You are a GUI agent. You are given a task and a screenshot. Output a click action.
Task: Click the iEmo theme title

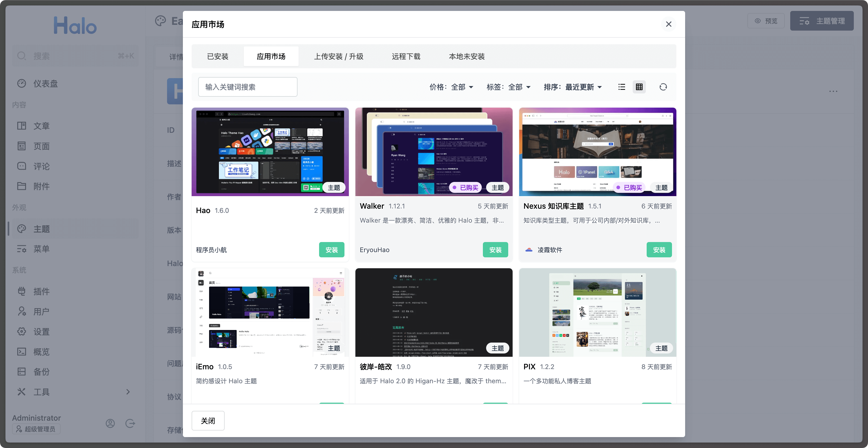pyautogui.click(x=204, y=367)
